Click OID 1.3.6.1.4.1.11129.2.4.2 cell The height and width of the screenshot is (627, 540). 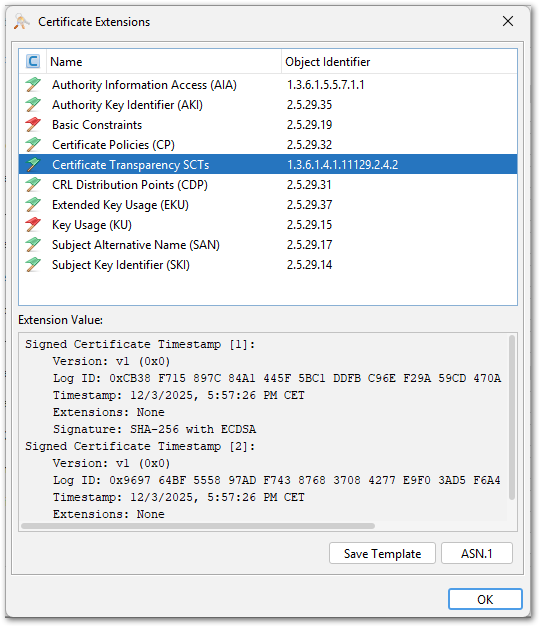tap(342, 165)
